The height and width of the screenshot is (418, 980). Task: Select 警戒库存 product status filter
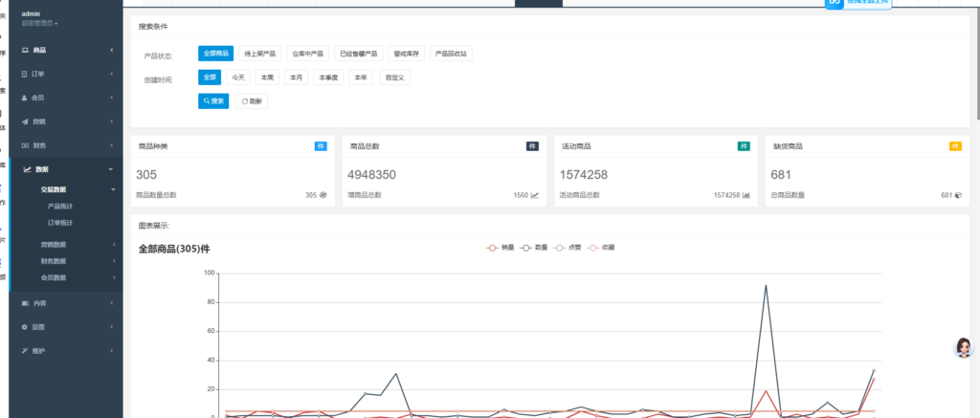406,54
